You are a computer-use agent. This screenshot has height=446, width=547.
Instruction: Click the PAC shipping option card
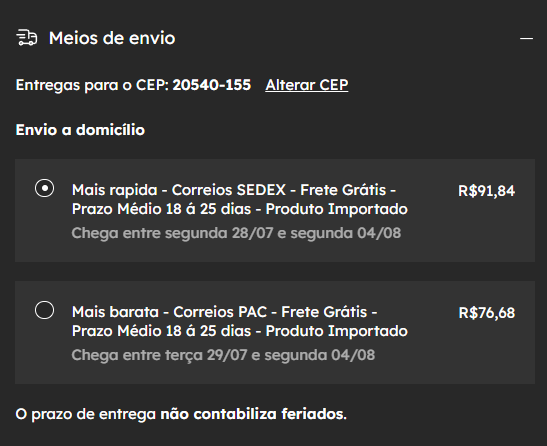coord(275,332)
